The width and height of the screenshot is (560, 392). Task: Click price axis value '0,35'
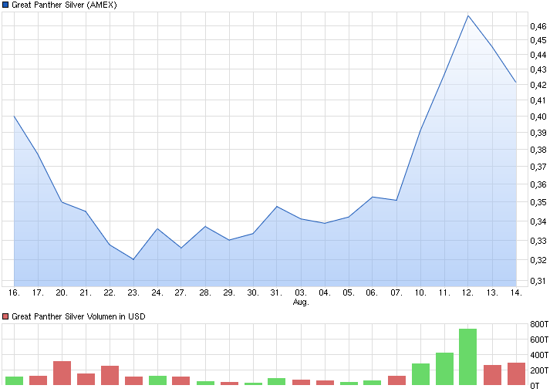538,202
